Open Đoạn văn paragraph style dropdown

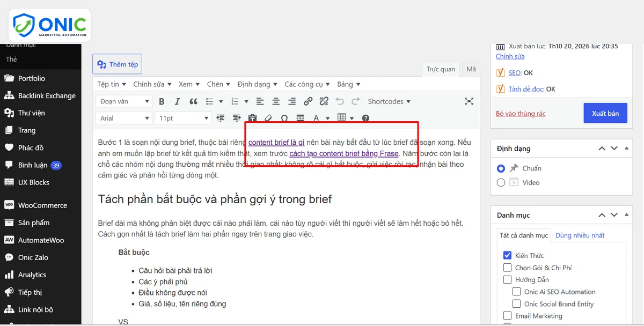124,101
